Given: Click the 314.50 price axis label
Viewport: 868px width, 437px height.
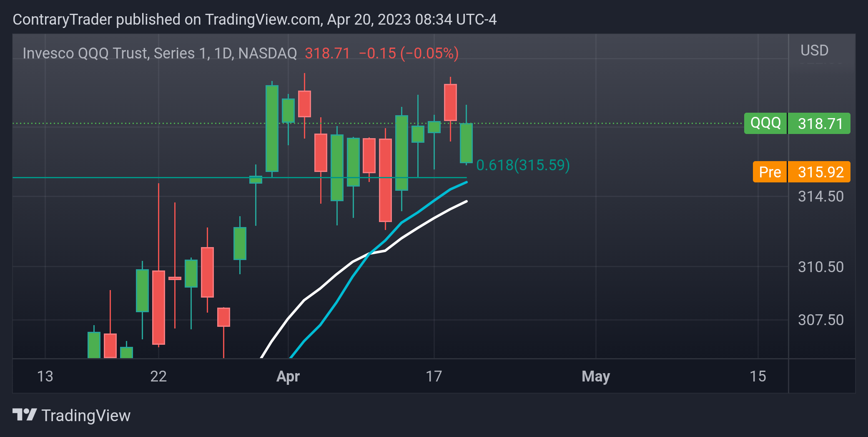Looking at the screenshot, I should (x=820, y=197).
